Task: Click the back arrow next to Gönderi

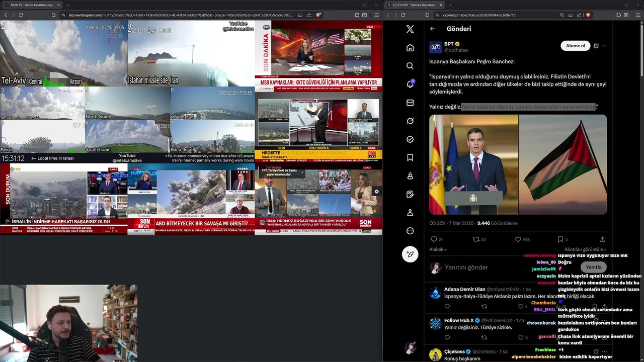Action: click(432, 29)
